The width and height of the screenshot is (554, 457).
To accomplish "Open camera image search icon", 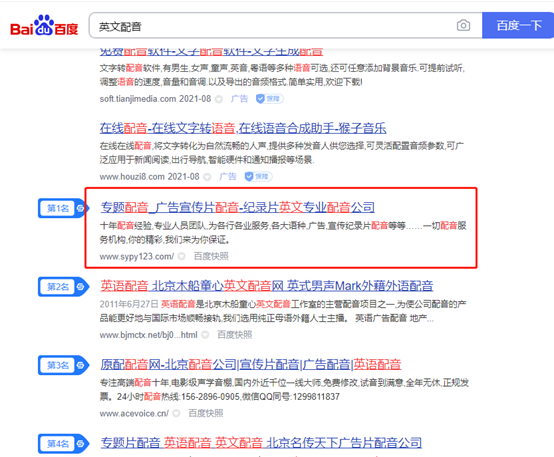I will [463, 25].
